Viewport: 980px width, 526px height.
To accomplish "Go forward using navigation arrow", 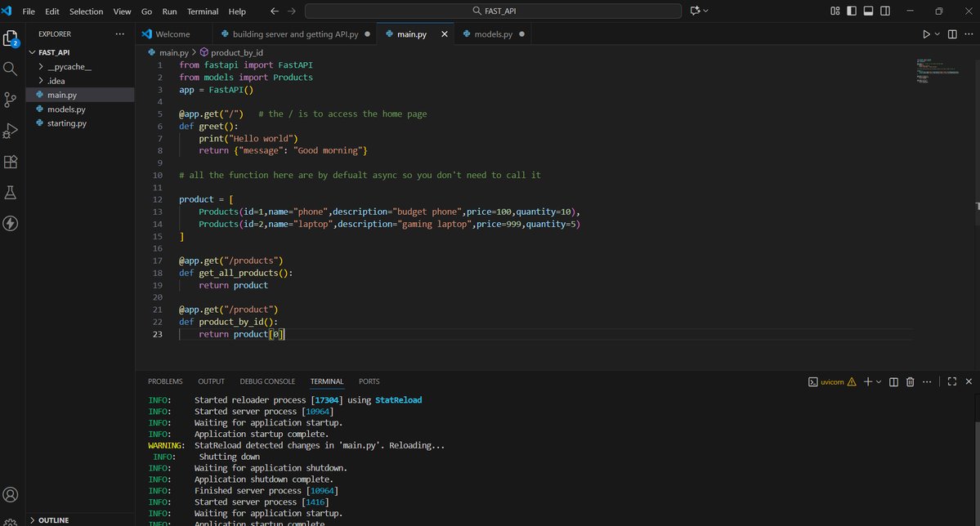I will [291, 11].
